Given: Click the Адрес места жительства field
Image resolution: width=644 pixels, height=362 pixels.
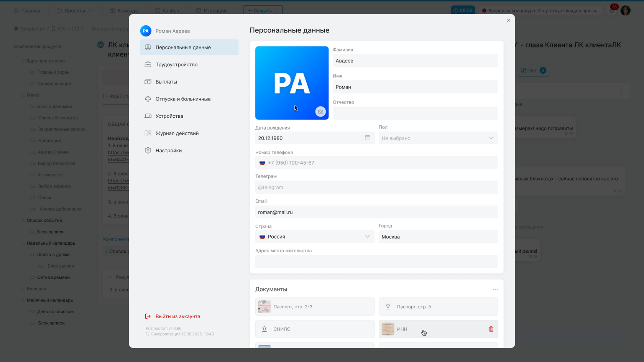Looking at the screenshot, I should click(x=376, y=262).
